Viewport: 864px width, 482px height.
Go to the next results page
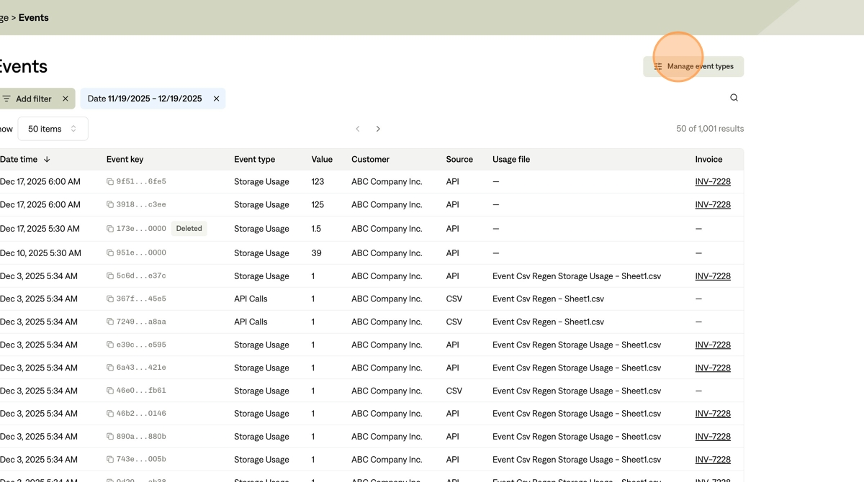(x=378, y=129)
